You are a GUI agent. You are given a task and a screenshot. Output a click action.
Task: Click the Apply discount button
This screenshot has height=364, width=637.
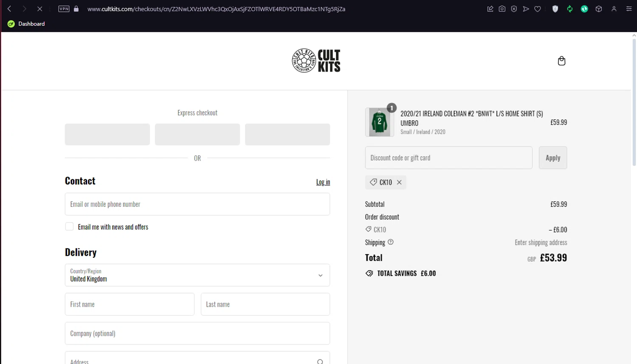pos(553,158)
